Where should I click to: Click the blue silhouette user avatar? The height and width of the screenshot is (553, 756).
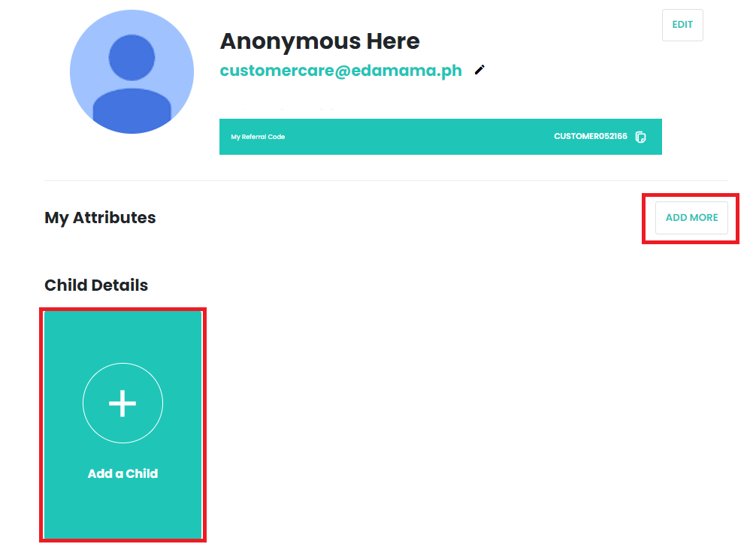[132, 72]
